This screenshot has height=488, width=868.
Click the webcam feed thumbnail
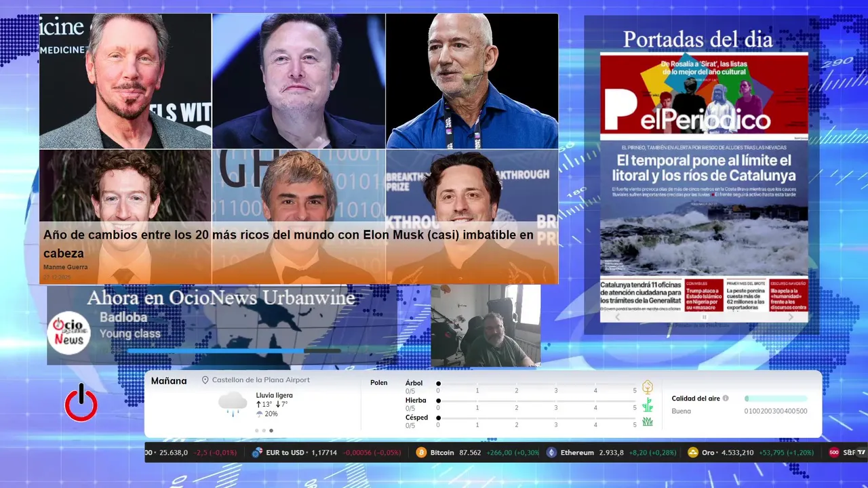point(486,325)
